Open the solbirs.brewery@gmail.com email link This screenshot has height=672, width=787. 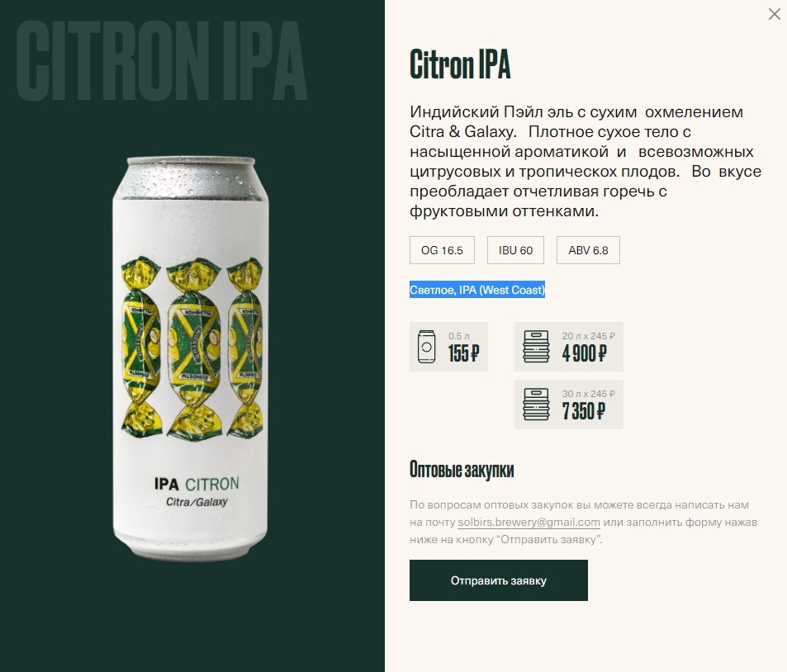529,523
